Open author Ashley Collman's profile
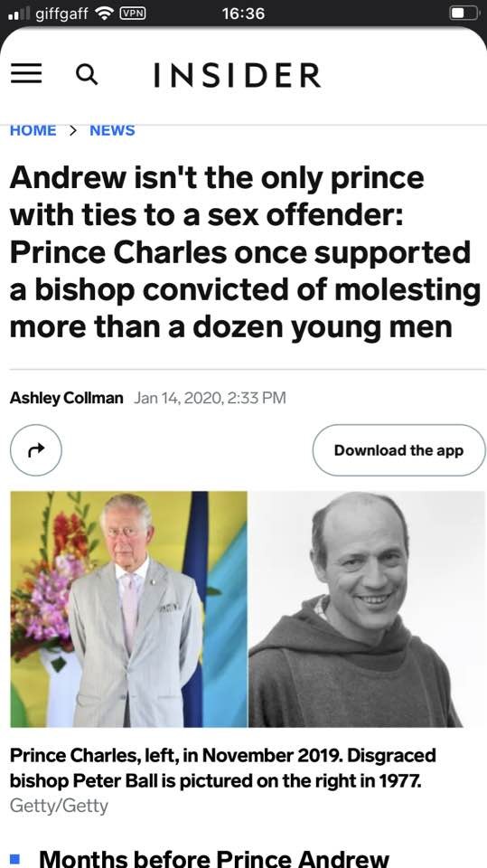 [x=67, y=398]
